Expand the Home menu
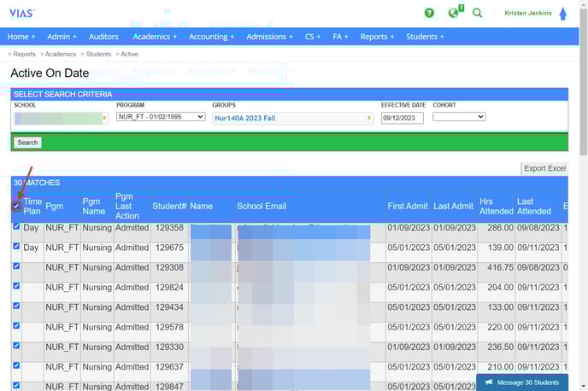This screenshot has width=588, height=391. 21,37
